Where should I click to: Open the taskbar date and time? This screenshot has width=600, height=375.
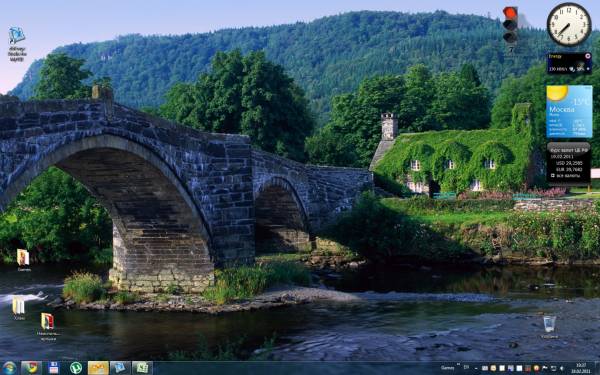point(581,368)
